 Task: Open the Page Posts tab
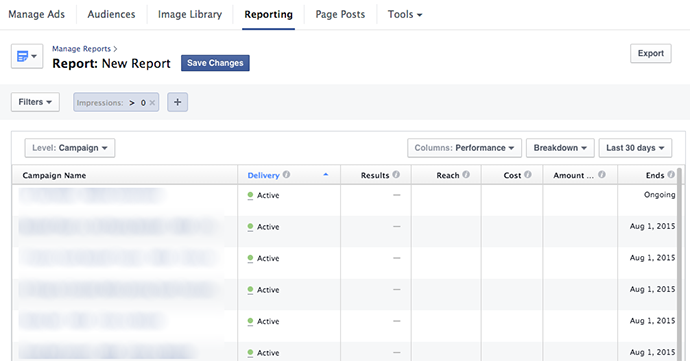pyautogui.click(x=340, y=15)
